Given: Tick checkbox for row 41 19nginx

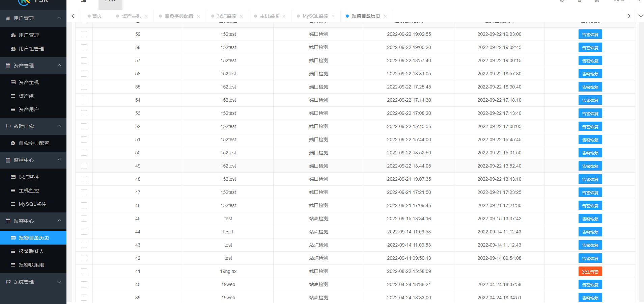Looking at the screenshot, I should point(84,271).
